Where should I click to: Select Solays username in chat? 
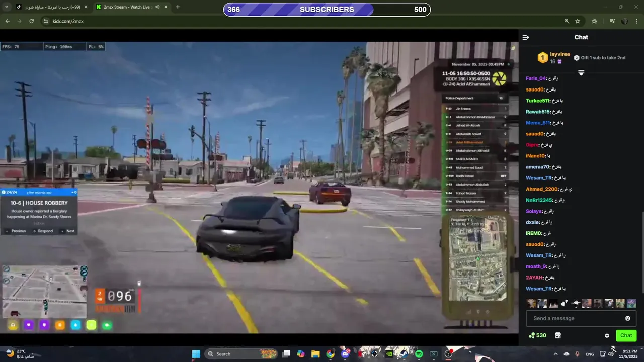point(534,211)
